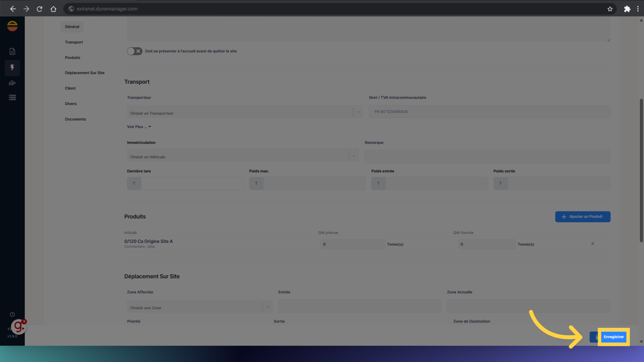The image size is (644, 362).
Task: Bookmark page with the star icon
Action: point(610,9)
